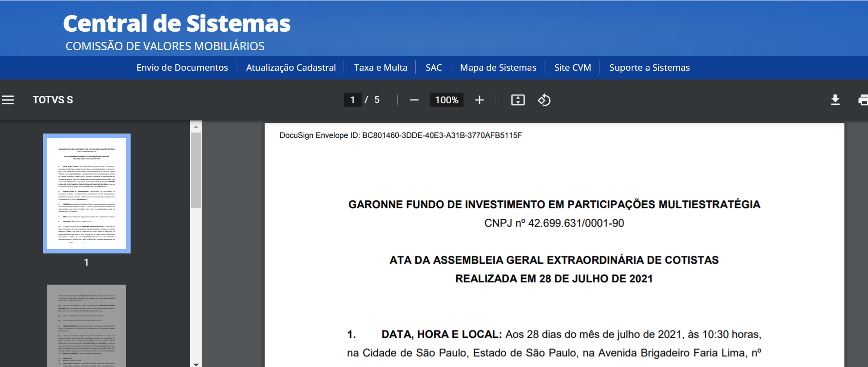Viewport: 868px width, 367px height.
Task: Click the total page count 5
Action: (x=377, y=100)
